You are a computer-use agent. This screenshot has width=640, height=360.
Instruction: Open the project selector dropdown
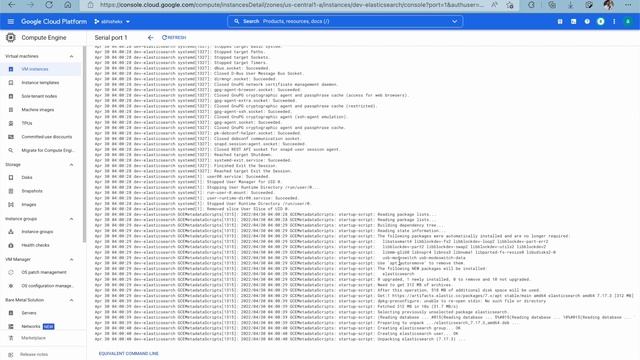pos(112,21)
